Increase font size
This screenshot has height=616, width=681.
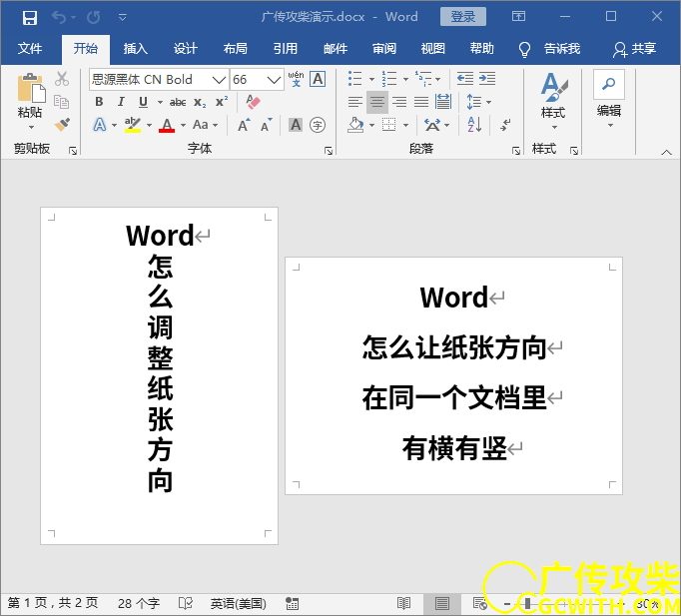(x=244, y=125)
